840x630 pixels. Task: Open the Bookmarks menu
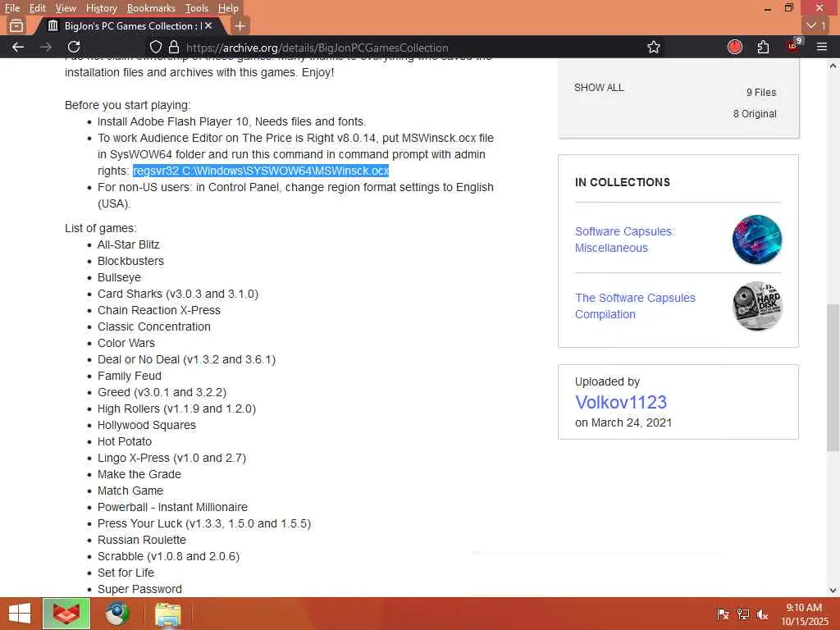pos(151,8)
